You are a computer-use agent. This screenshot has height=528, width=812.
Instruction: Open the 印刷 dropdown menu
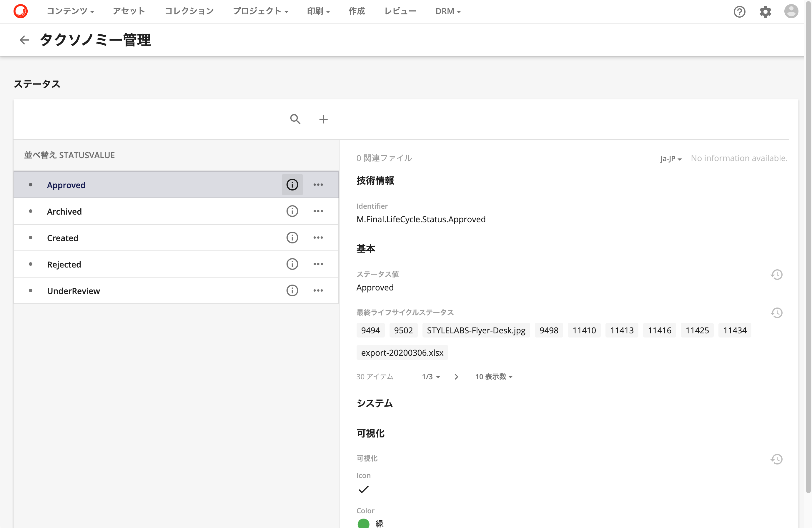318,11
